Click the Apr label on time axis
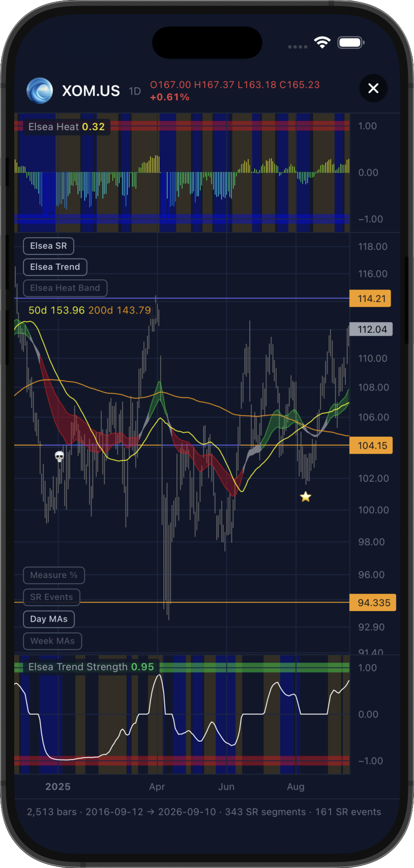Image resolution: width=414 pixels, height=868 pixels. coord(157,787)
